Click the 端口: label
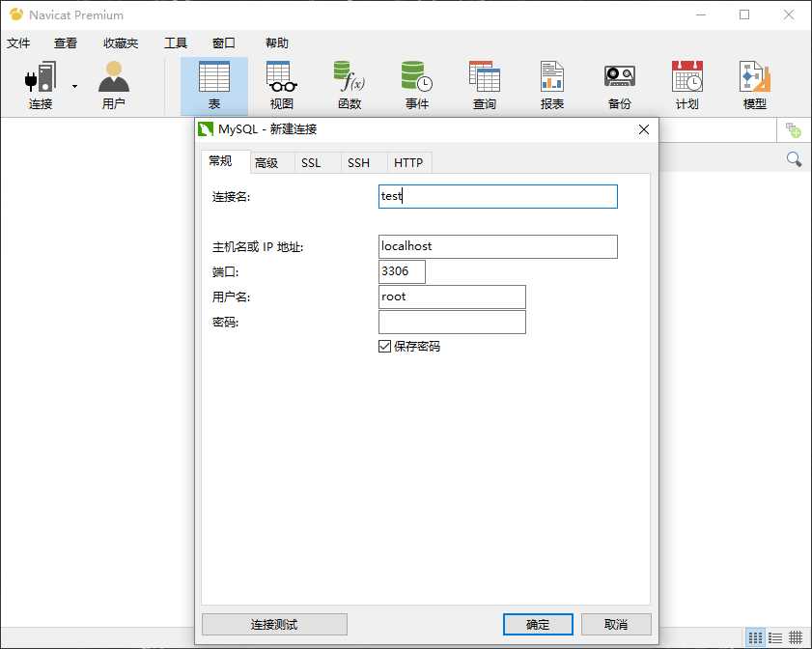 pos(225,272)
